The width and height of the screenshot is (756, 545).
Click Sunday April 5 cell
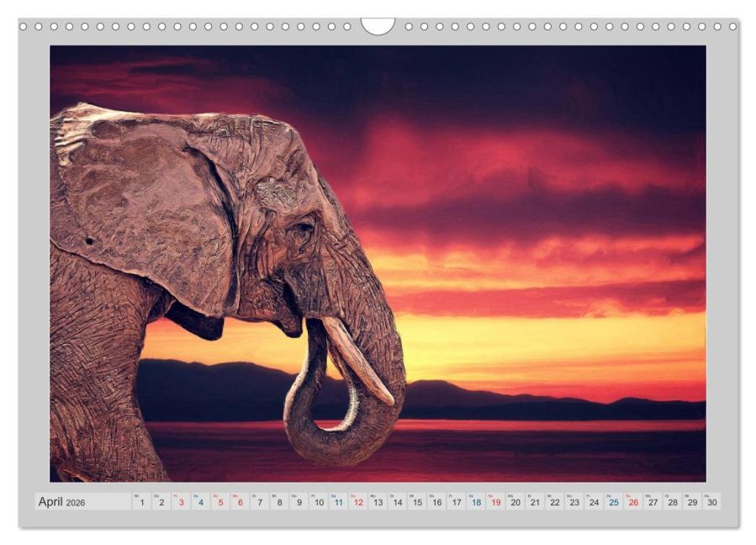(221, 501)
